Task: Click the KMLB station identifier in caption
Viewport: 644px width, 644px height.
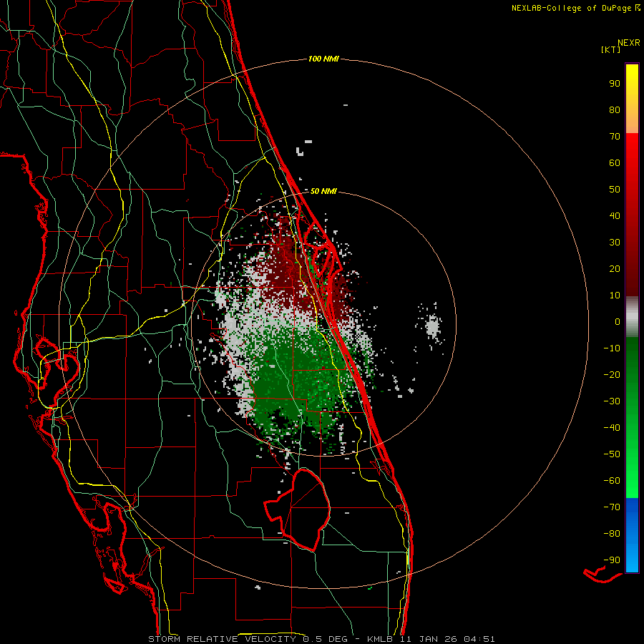Action: 379,639
